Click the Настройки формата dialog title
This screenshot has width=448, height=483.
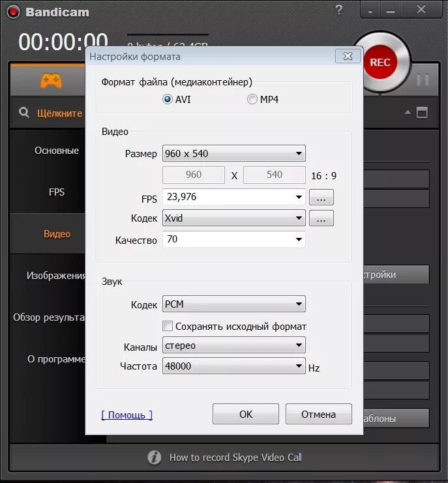[x=135, y=57]
